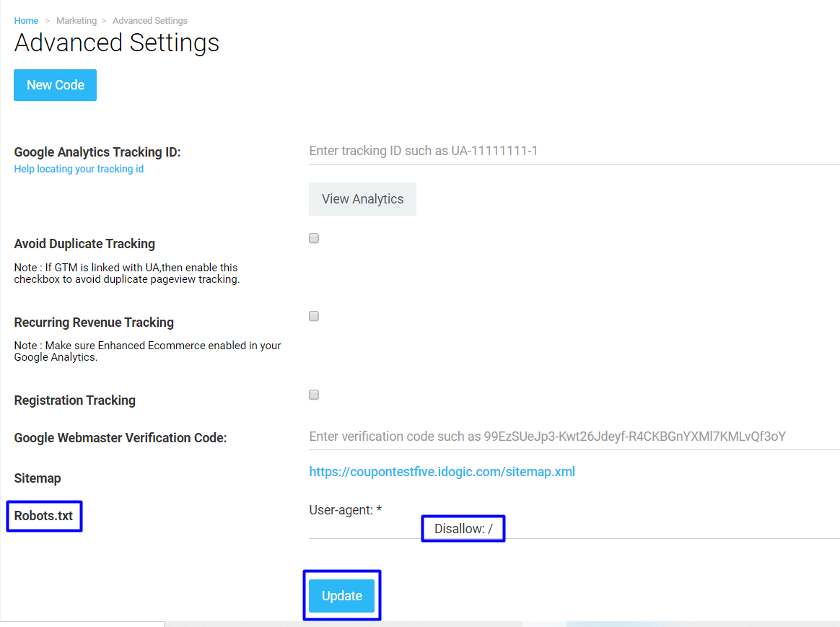This screenshot has height=627, width=840.
Task: Click into the Robots.txt text area
Action: pyautogui.click(x=574, y=520)
